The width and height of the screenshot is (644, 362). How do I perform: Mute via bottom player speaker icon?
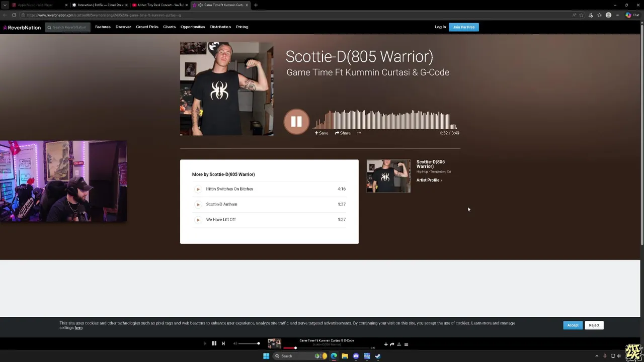235,343
